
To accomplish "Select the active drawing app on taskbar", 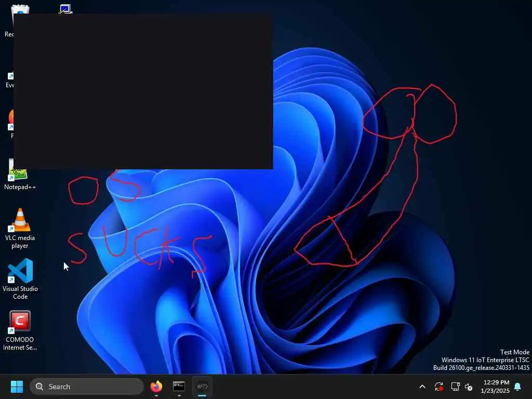I will [202, 387].
